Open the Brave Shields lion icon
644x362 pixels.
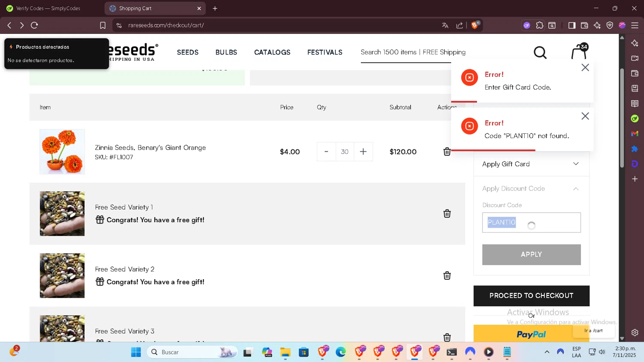pos(475,25)
